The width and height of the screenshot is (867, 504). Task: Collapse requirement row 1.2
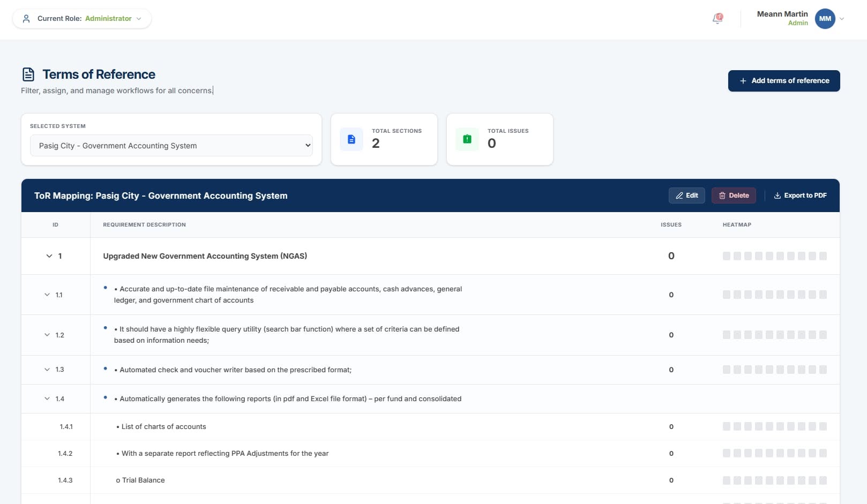[47, 335]
